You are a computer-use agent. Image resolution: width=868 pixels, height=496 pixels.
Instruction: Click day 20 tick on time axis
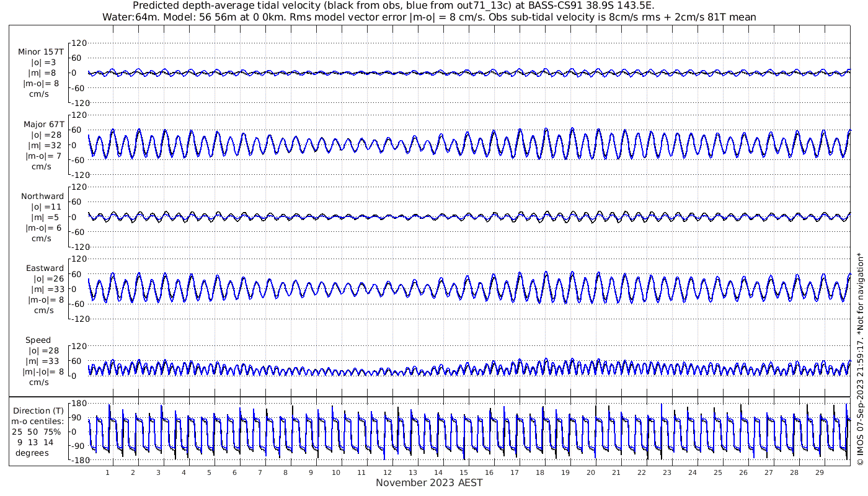coord(591,472)
